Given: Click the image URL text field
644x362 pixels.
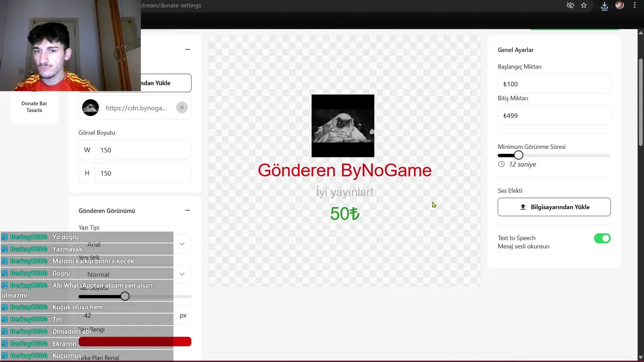Looking at the screenshot, I should point(136,108).
